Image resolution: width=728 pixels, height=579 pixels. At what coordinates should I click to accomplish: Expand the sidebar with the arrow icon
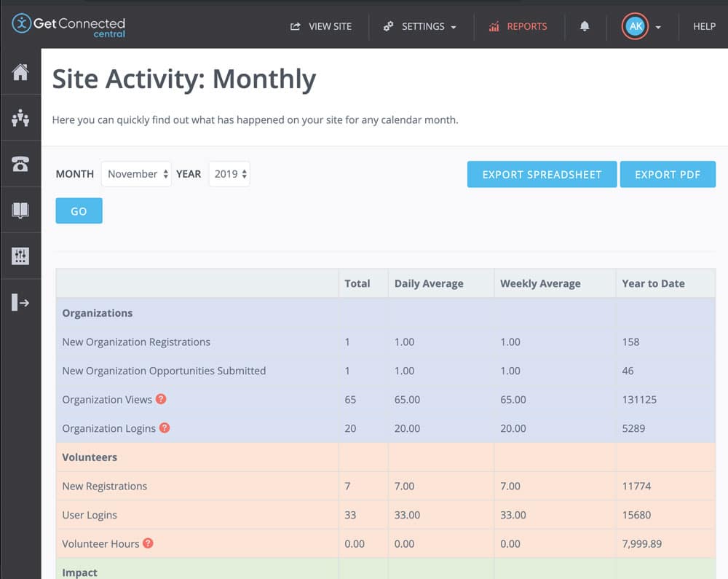tap(20, 303)
